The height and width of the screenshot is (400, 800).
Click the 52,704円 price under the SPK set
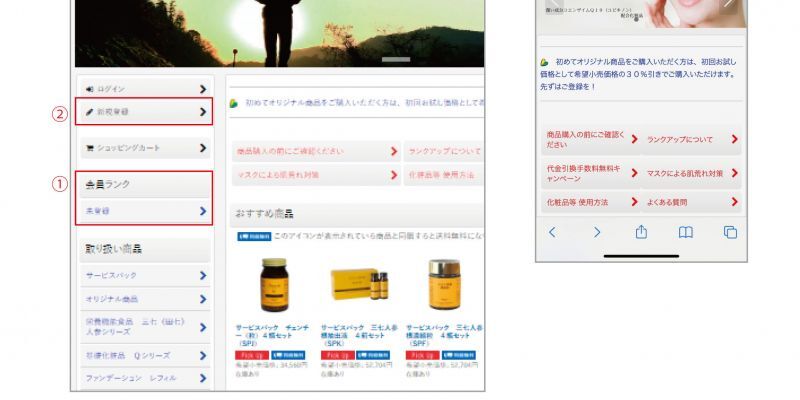[378, 365]
